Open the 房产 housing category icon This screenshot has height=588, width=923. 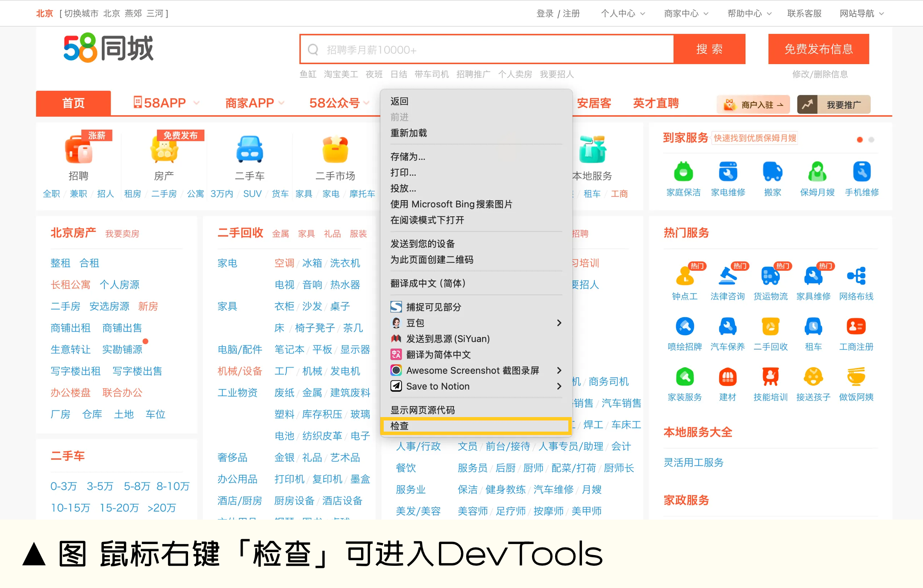164,150
